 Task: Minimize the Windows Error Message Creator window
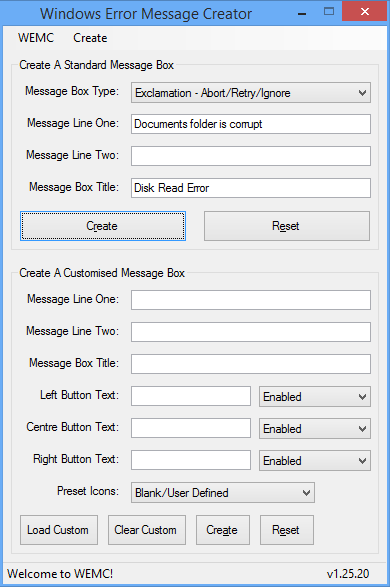pyautogui.click(x=302, y=13)
